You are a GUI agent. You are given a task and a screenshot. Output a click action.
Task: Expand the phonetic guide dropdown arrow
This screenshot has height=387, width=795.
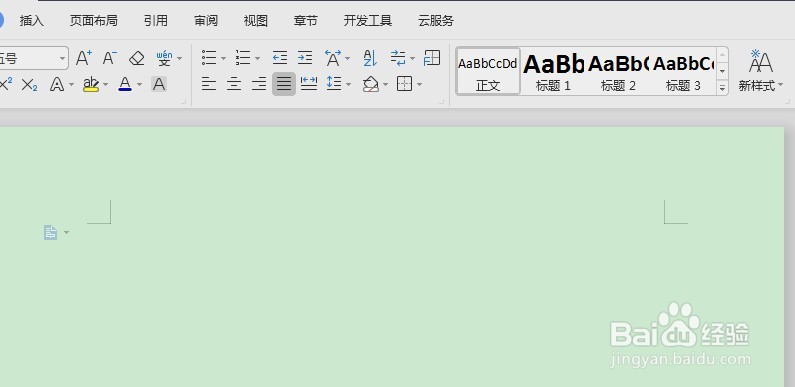click(179, 59)
